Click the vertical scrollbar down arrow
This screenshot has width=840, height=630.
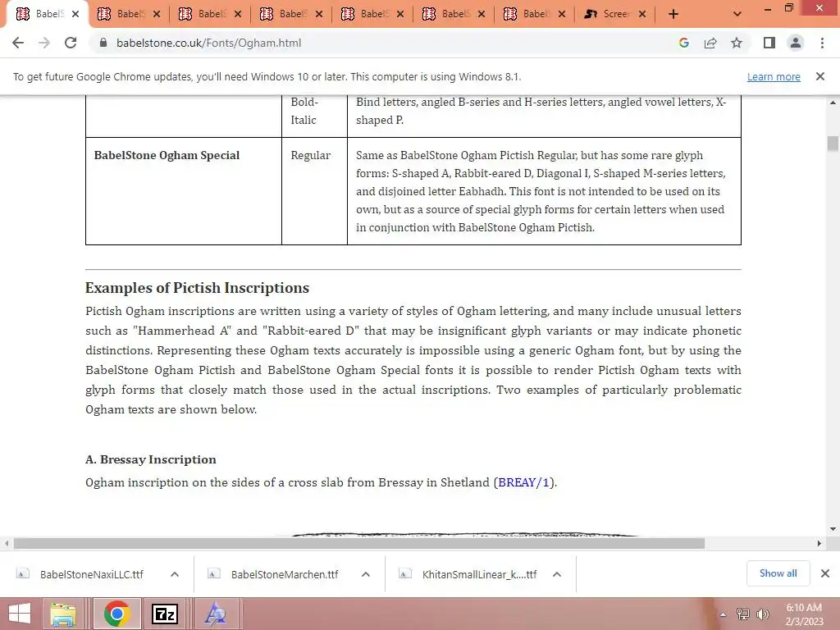[833, 529]
